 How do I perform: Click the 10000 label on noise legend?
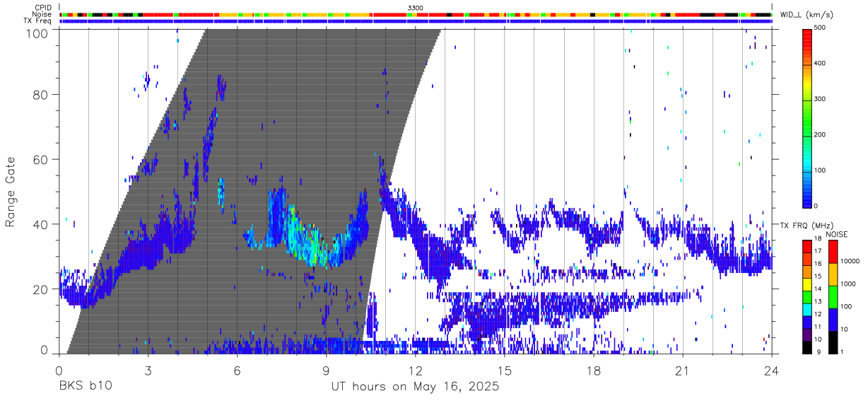click(850, 262)
